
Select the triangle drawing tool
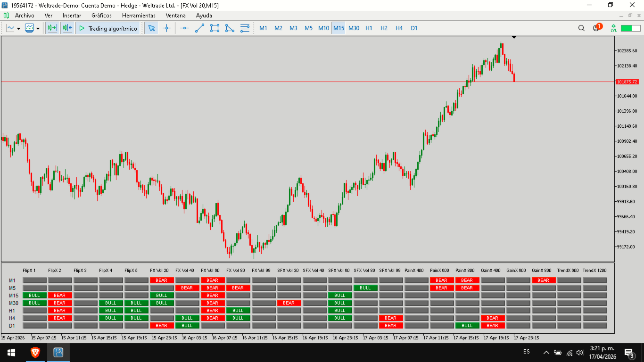(x=230, y=28)
